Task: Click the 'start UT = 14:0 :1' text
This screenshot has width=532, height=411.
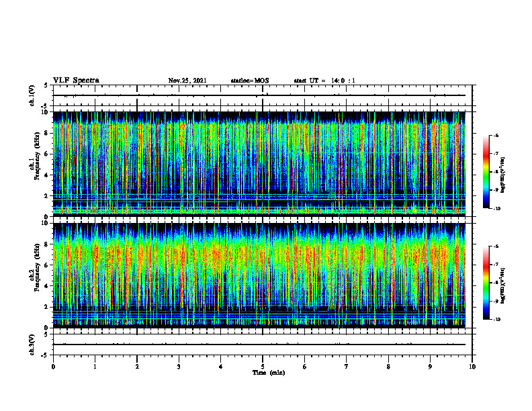Action: [324, 81]
